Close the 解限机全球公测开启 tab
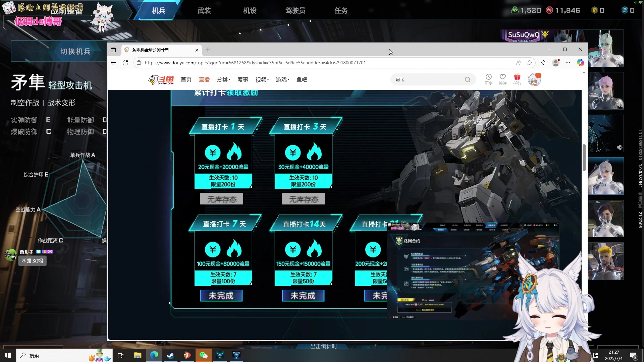This screenshot has height=362, width=644. pyautogui.click(x=197, y=50)
